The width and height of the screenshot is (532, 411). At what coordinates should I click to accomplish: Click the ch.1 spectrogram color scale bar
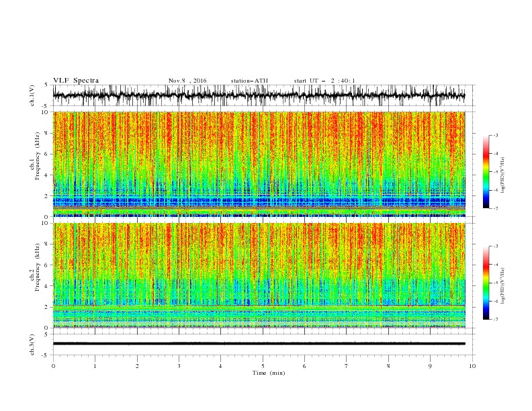pyautogui.click(x=486, y=172)
